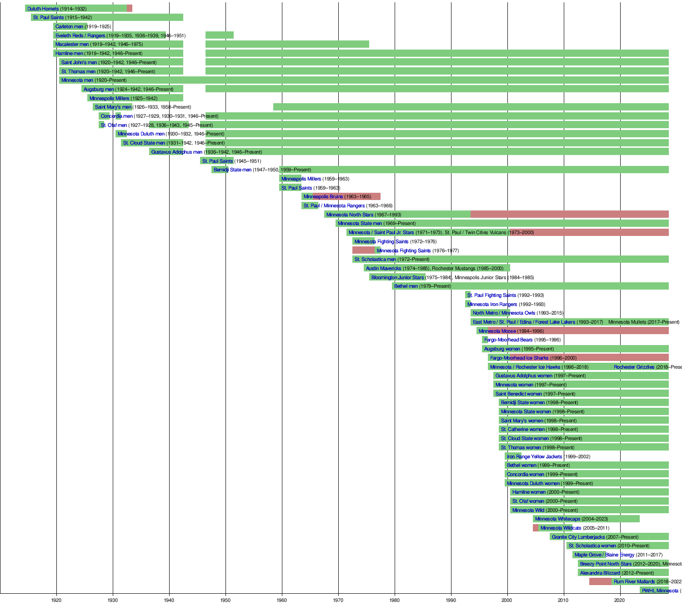
Task: Open the Minnesota Iron Rangers link
Action: click(x=492, y=304)
